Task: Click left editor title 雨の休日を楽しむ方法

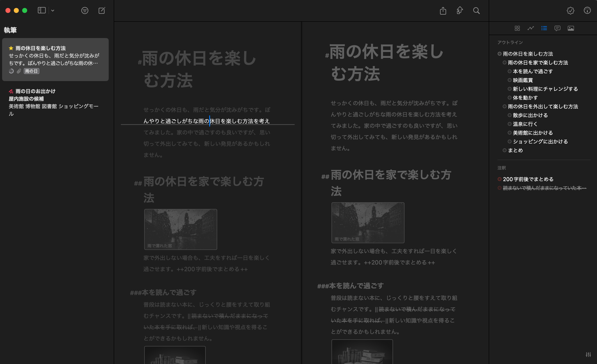Action: (x=199, y=69)
